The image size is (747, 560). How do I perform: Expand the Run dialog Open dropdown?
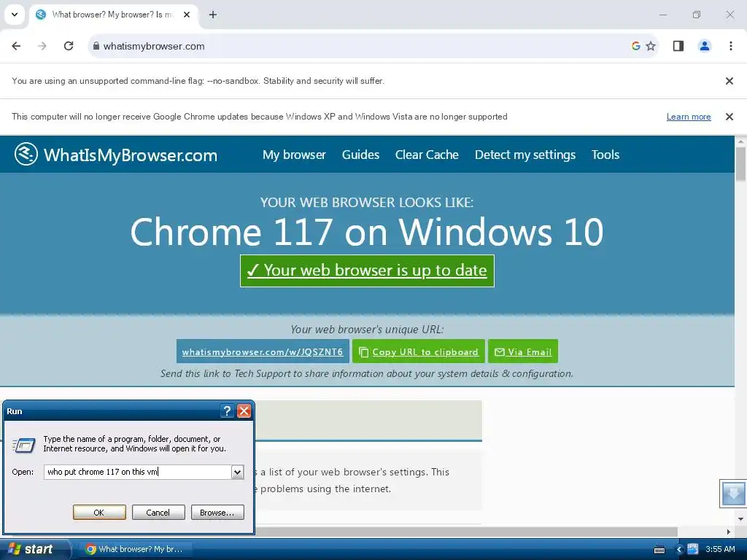point(237,472)
